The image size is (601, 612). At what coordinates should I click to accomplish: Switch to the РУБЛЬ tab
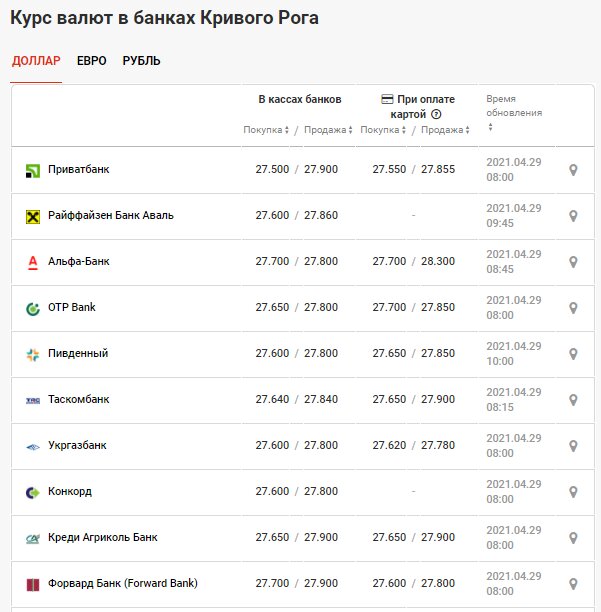(x=141, y=61)
